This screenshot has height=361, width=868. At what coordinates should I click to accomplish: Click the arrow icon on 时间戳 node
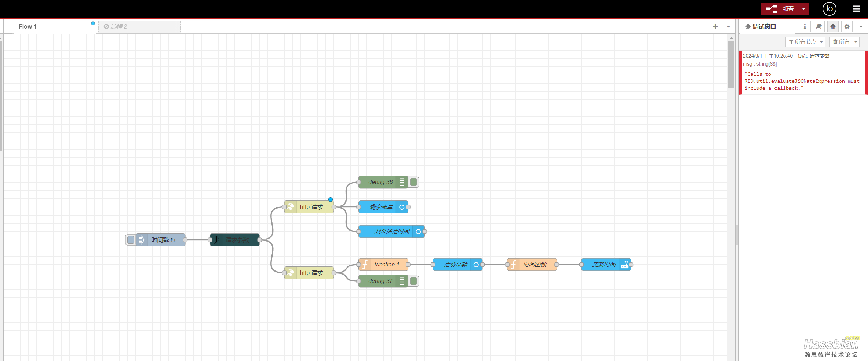click(x=141, y=240)
